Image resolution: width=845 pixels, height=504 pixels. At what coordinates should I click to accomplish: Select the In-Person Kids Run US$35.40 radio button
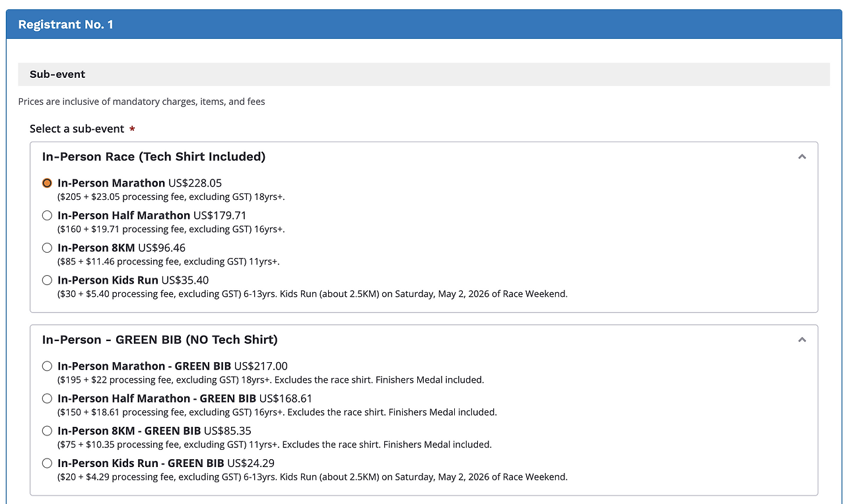47,280
